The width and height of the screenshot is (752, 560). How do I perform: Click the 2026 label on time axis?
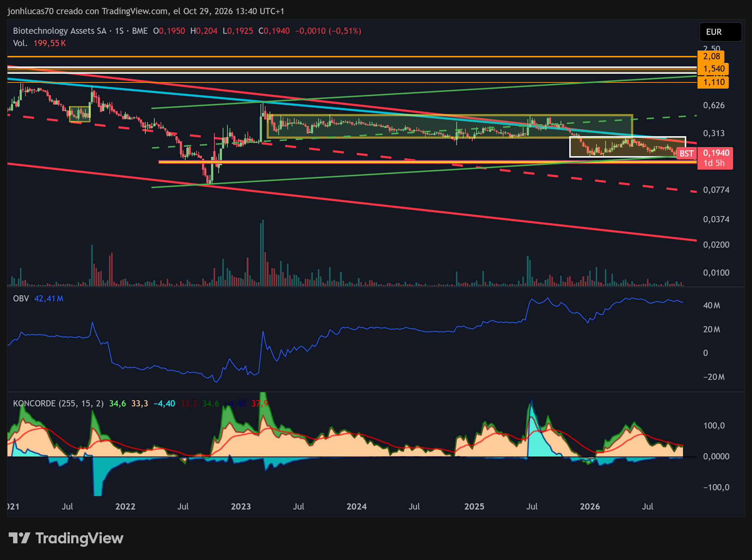(590, 507)
